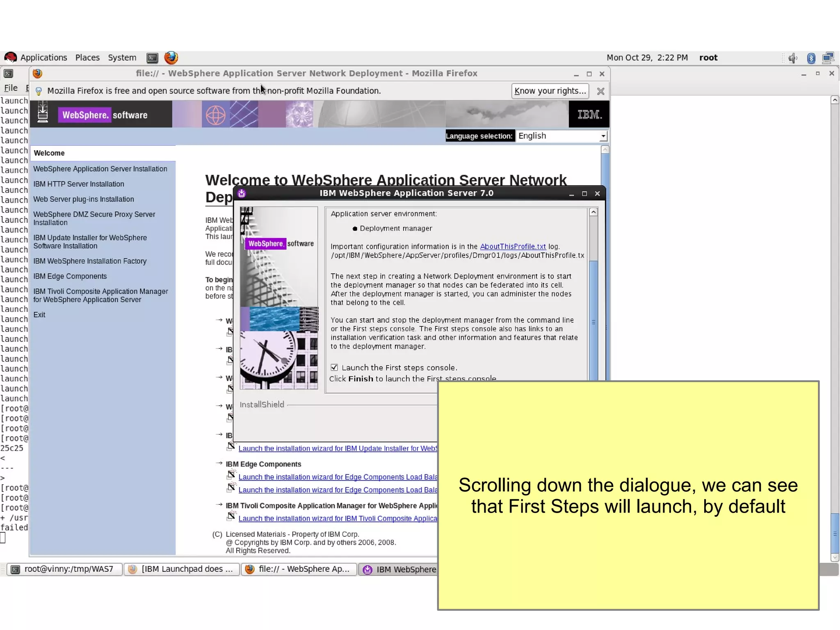The image size is (840, 630).
Task: Click the Know your rights... button
Action: coord(550,91)
